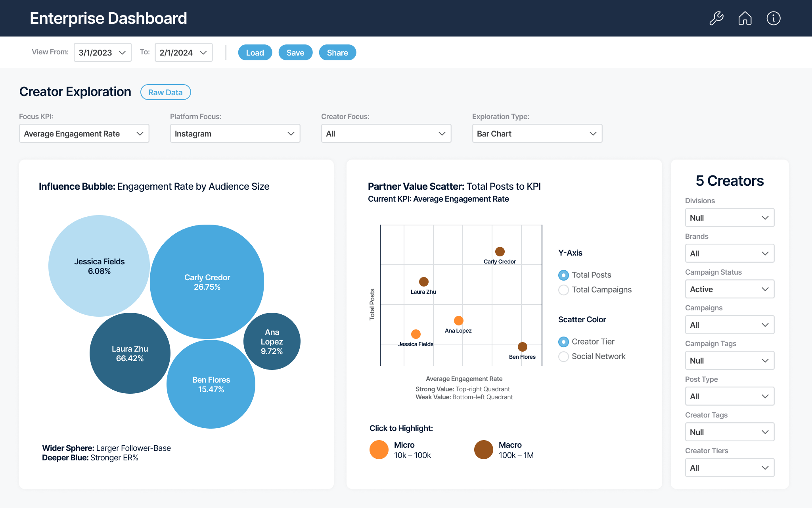Click the 'Current KPI: Average Engagement Rate' text

coord(439,199)
